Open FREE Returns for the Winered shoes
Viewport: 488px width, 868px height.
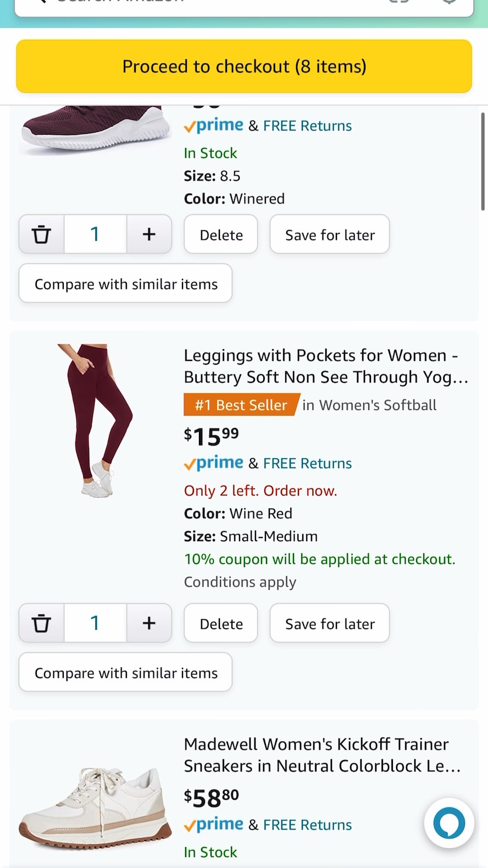coord(307,125)
